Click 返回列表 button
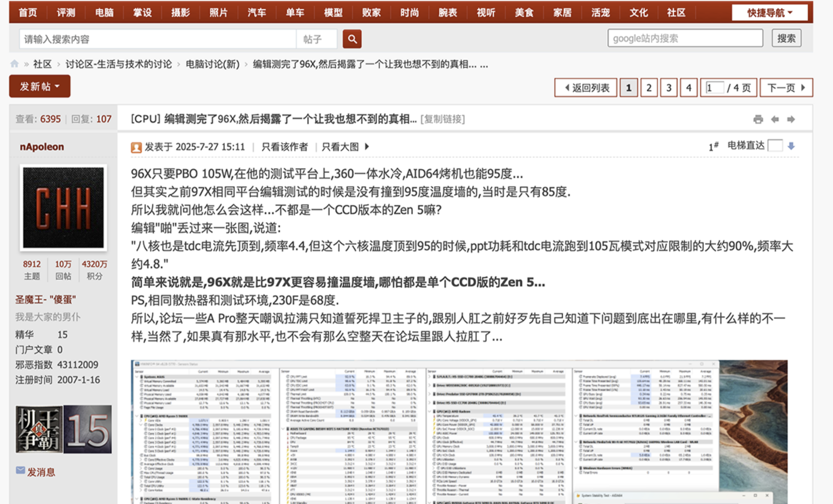 586,87
